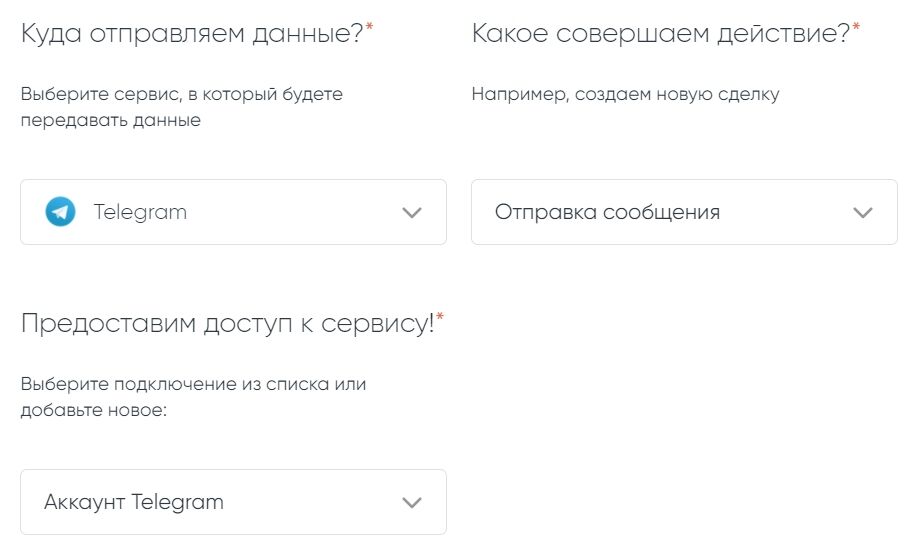Open the Аккаунт Telegram connection dropdown
The width and height of the screenshot is (914, 555).
point(233,502)
